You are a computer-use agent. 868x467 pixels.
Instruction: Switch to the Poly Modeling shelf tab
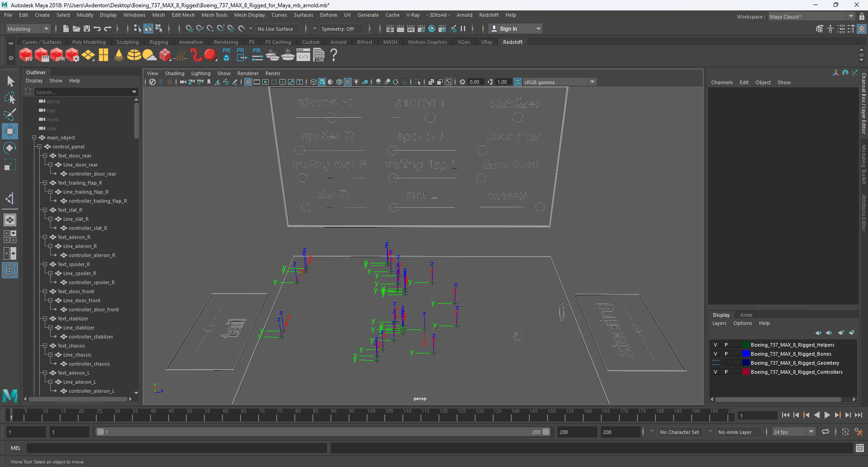click(x=89, y=42)
